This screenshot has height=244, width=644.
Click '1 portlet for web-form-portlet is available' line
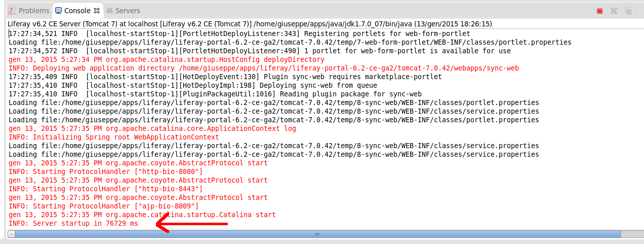tap(260, 51)
